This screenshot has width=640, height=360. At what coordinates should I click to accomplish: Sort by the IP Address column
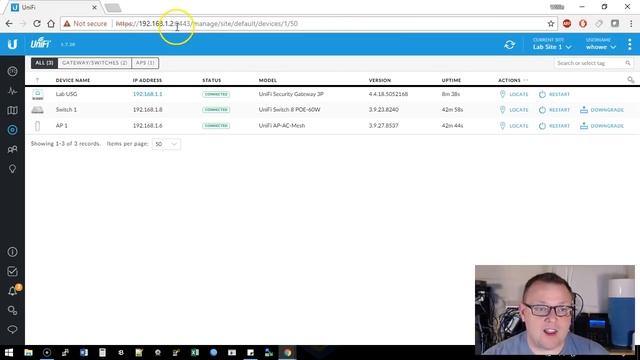pyautogui.click(x=147, y=80)
